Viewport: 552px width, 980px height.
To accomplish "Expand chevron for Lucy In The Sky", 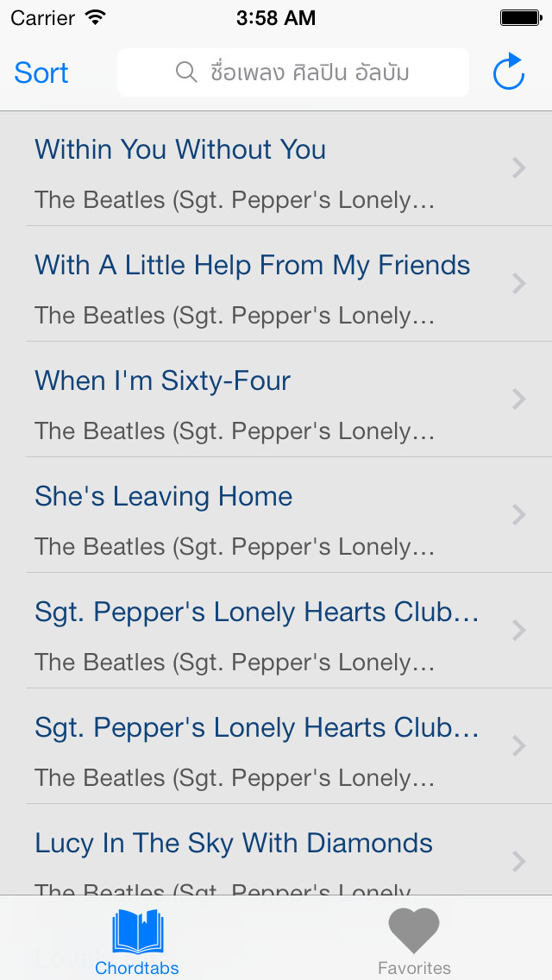I will click(x=518, y=862).
